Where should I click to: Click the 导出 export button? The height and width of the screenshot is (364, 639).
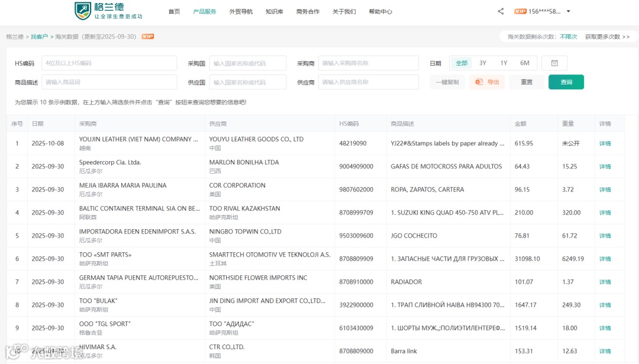487,82
